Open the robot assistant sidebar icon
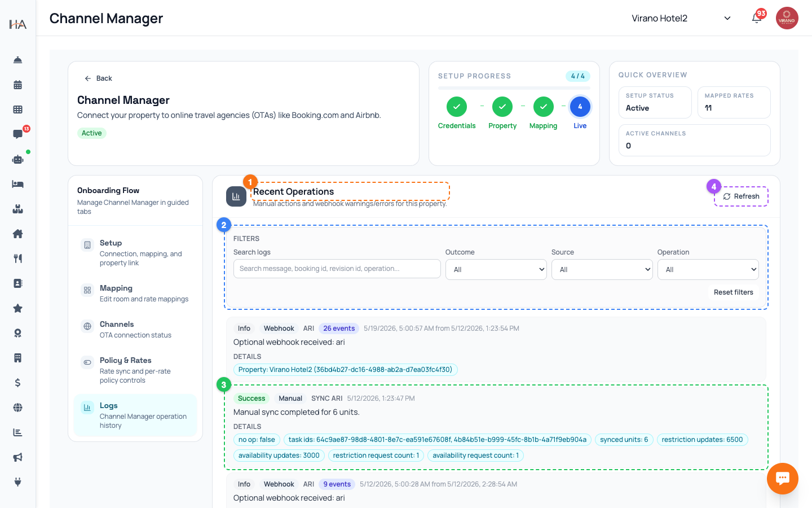This screenshot has height=508, width=812. (17, 159)
